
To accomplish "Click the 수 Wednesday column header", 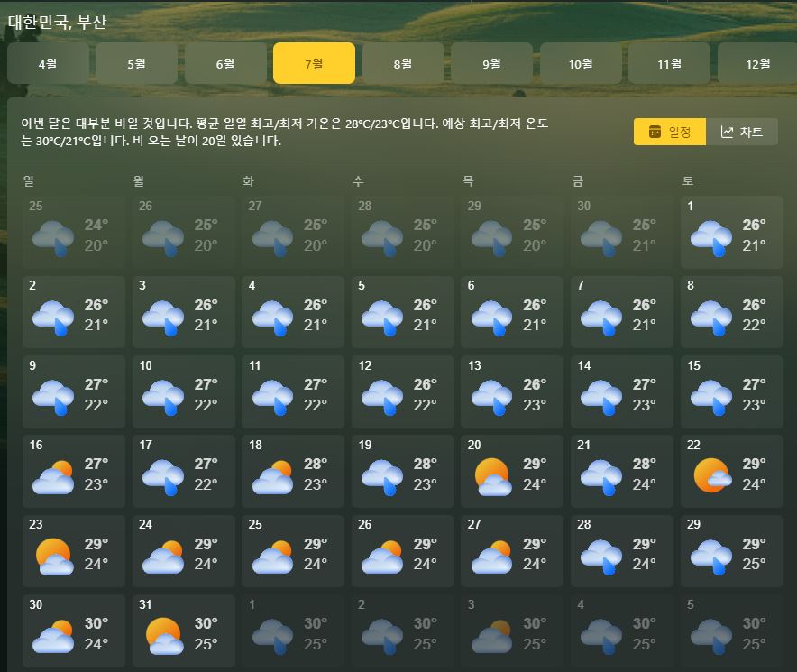I will pyautogui.click(x=358, y=180).
